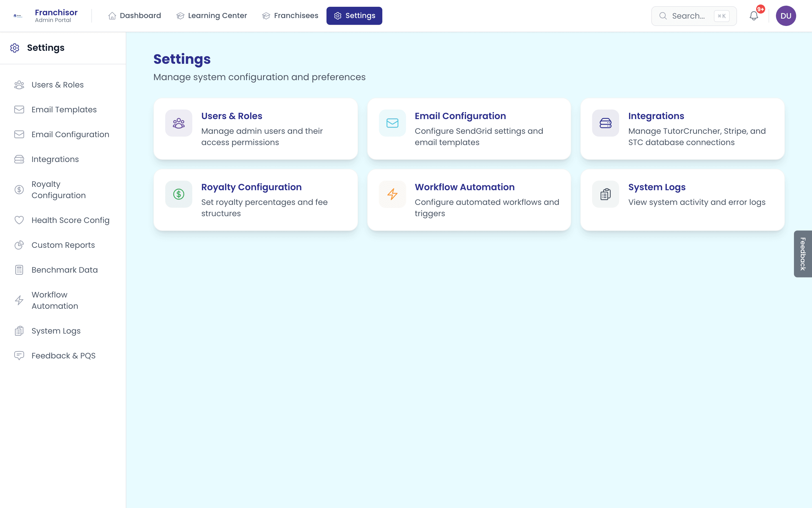This screenshot has width=812, height=508.
Task: Click the ⌘K shortcut hint
Action: click(x=721, y=16)
